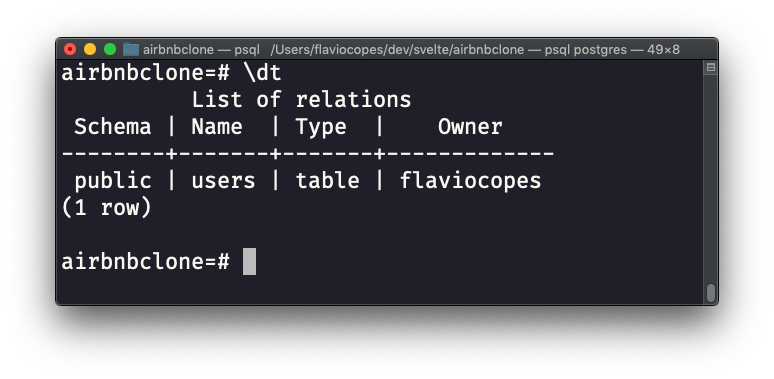
Task: Click the 'flaviocopes' owner value
Action: pos(470,181)
